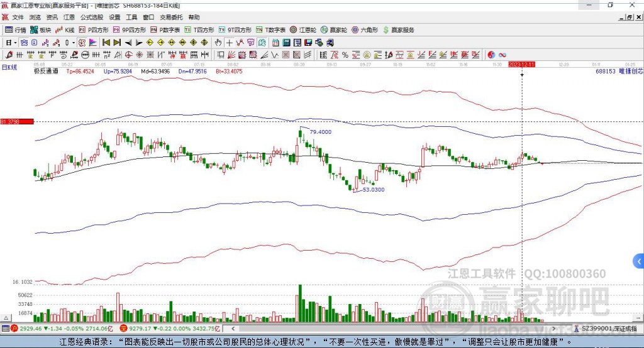Restore the inner chart window
644x348 pixels.
coord(630,17)
